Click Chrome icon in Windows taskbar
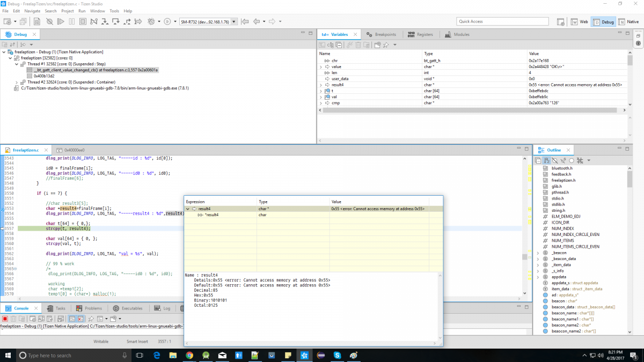644x362 pixels. pyautogui.click(x=189, y=355)
